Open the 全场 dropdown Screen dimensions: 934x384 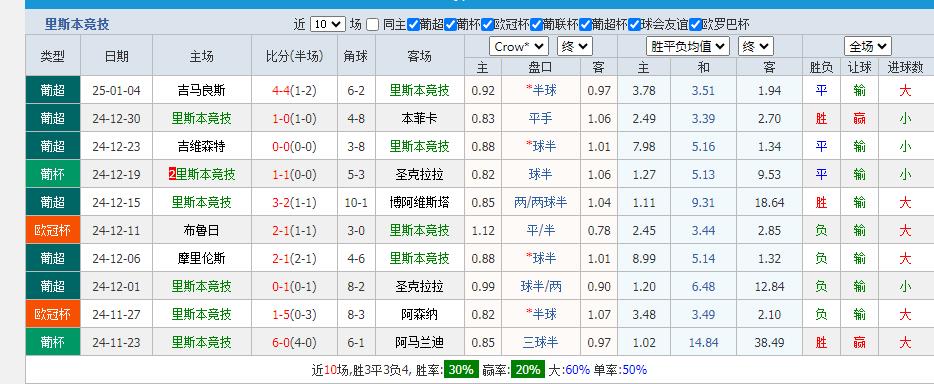[868, 46]
